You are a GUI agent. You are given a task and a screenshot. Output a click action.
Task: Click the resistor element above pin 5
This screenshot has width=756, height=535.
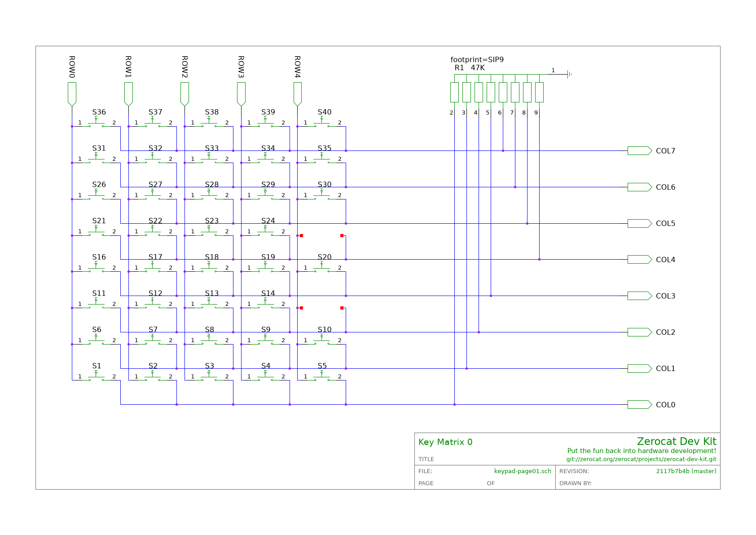pyautogui.click(x=491, y=92)
